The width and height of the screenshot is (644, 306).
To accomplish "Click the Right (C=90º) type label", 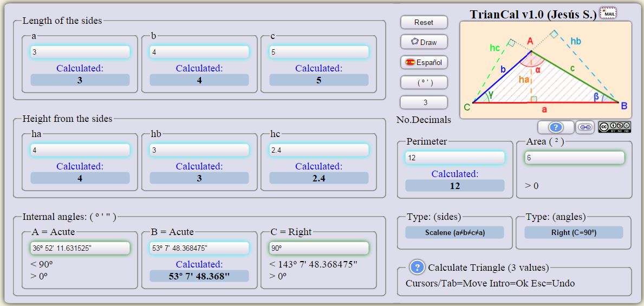I will [574, 232].
